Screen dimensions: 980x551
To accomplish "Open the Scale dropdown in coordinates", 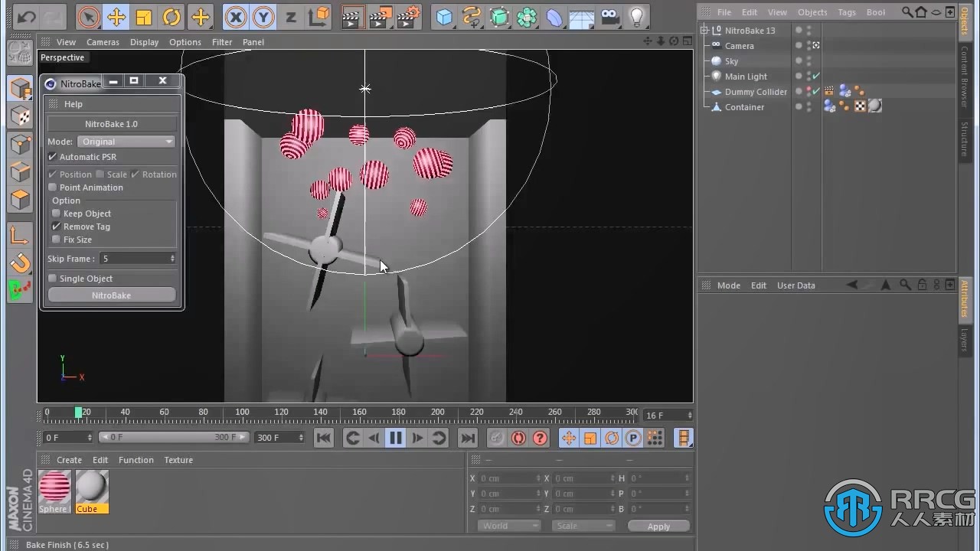I will tap(583, 526).
